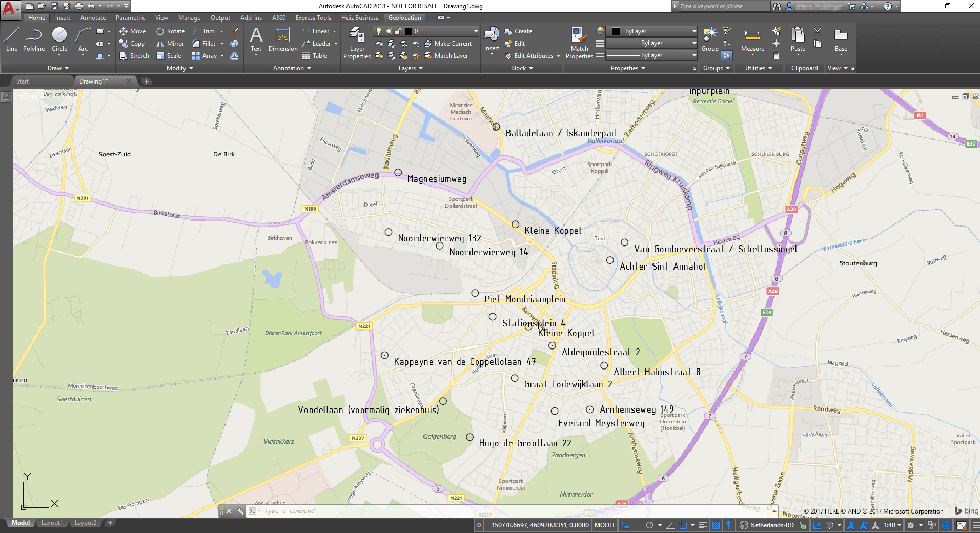Select the Scale tool

click(x=169, y=56)
